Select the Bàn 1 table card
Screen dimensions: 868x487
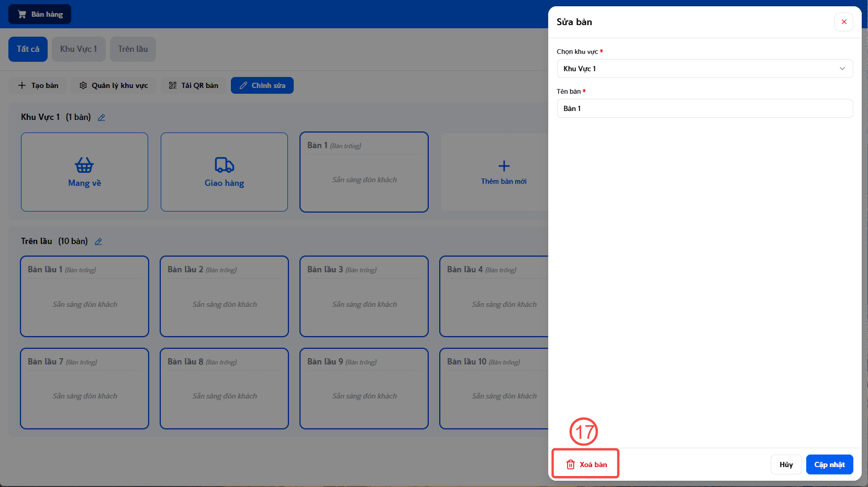(x=364, y=172)
